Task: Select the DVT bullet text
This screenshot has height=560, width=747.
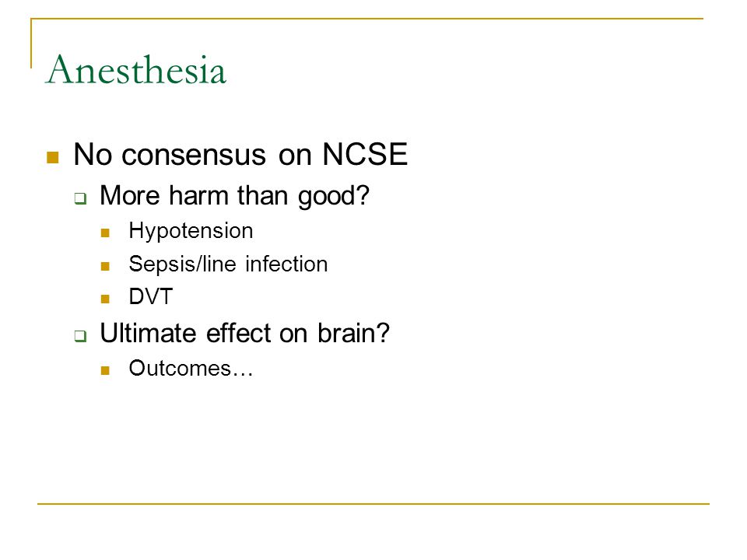Action: [x=150, y=296]
